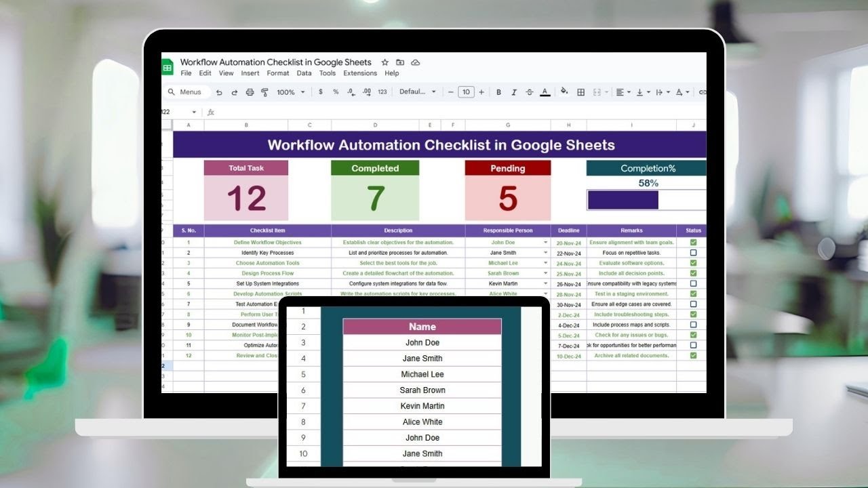868x488 pixels.
Task: Toggle Status checkbox for 26-Nov-24 row
Action: click(693, 283)
